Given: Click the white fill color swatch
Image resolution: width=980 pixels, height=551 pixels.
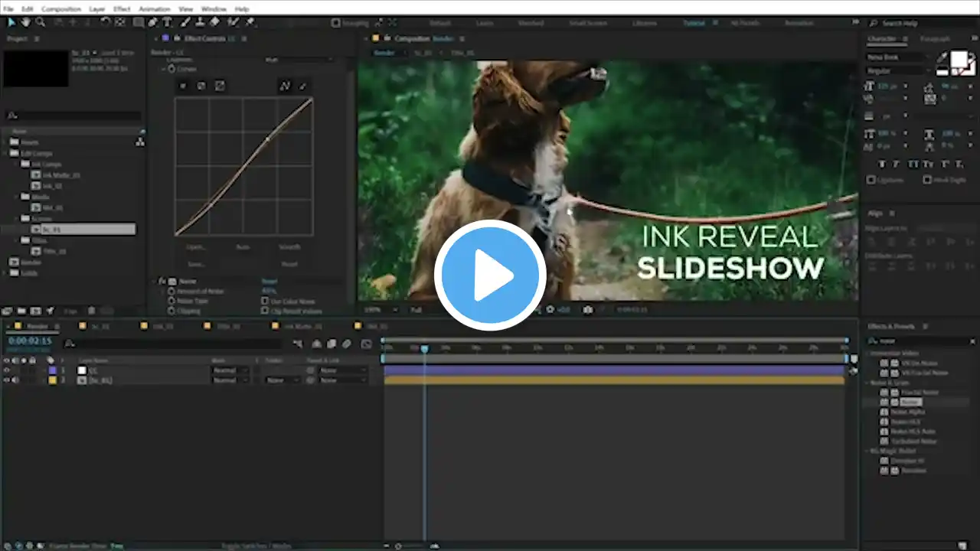Looking at the screenshot, I should 958,60.
